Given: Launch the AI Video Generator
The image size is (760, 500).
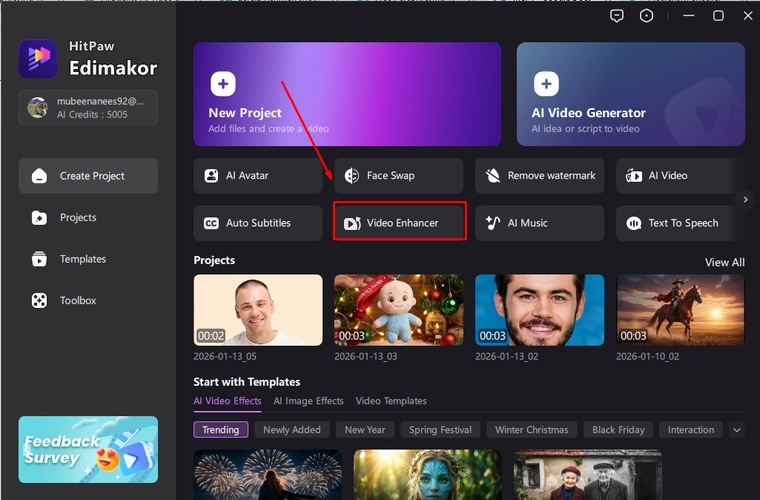Looking at the screenshot, I should coord(631,94).
